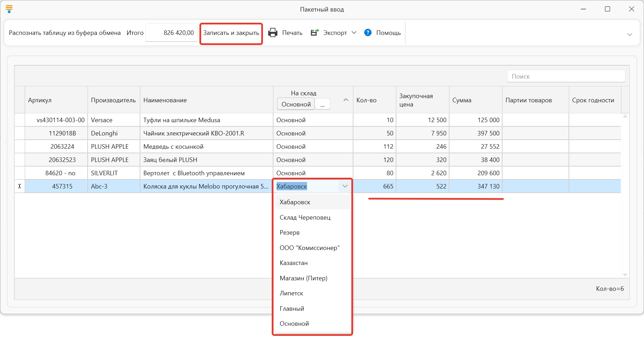This screenshot has height=339, width=644.
Task: Click the sum cell 125 000
Action: (x=476, y=120)
